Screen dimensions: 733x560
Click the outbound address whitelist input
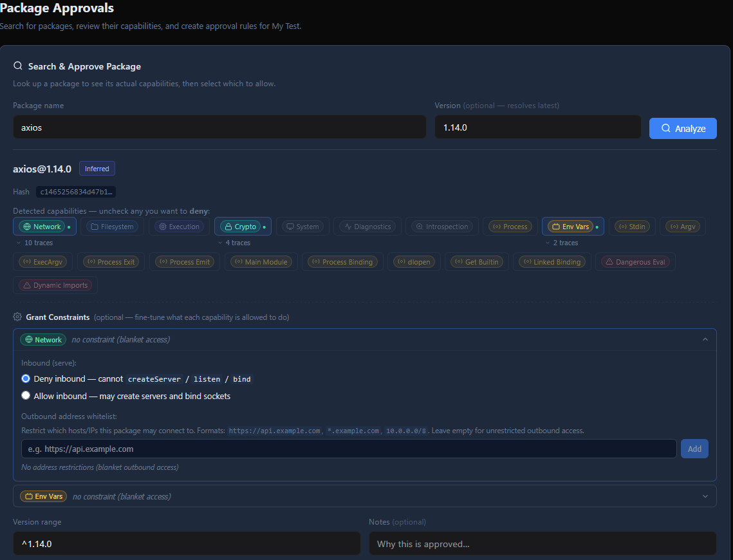[x=349, y=449]
